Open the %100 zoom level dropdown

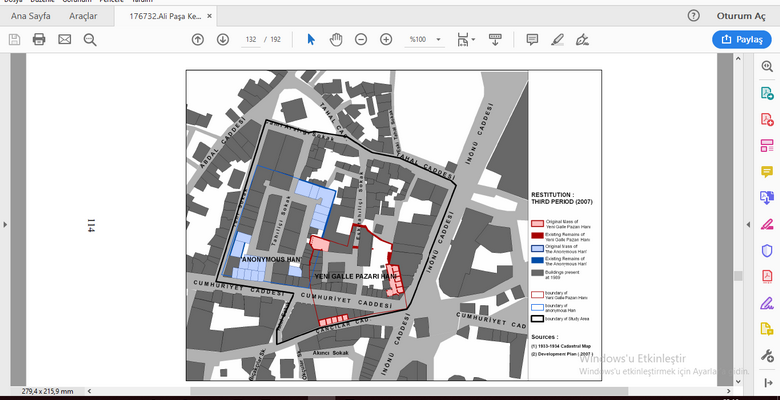pos(424,39)
